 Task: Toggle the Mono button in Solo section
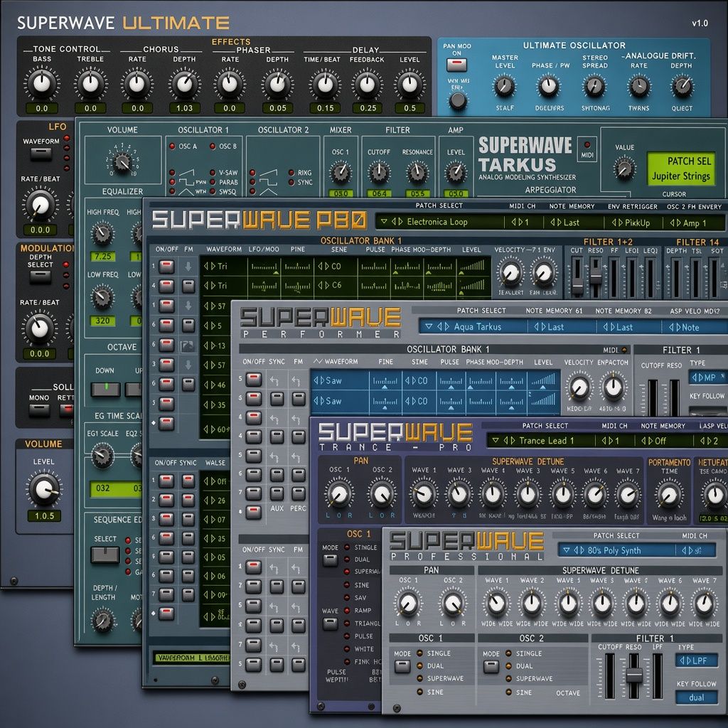[39, 410]
